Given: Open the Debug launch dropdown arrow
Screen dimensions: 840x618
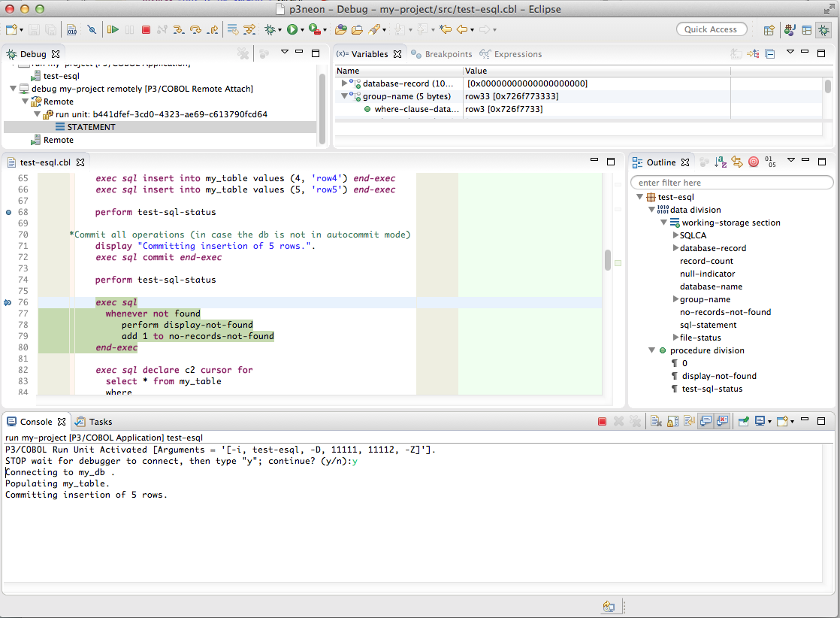Looking at the screenshot, I should coord(279,30).
